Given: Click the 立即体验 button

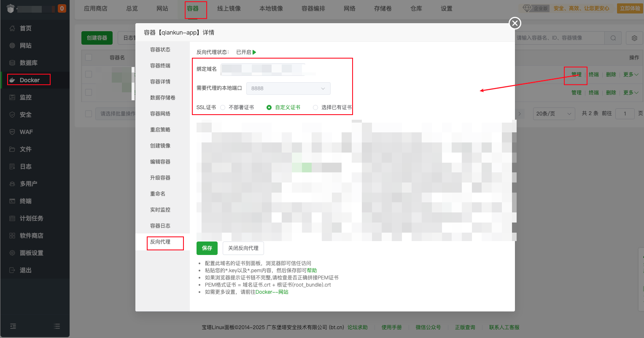Looking at the screenshot, I should click(630, 8).
